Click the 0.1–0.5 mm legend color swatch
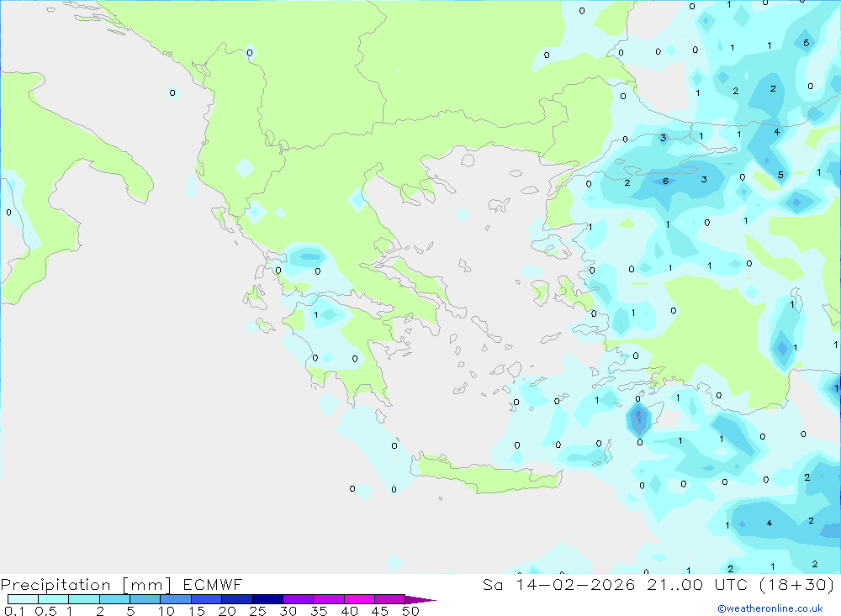The image size is (841, 616). 23,599
